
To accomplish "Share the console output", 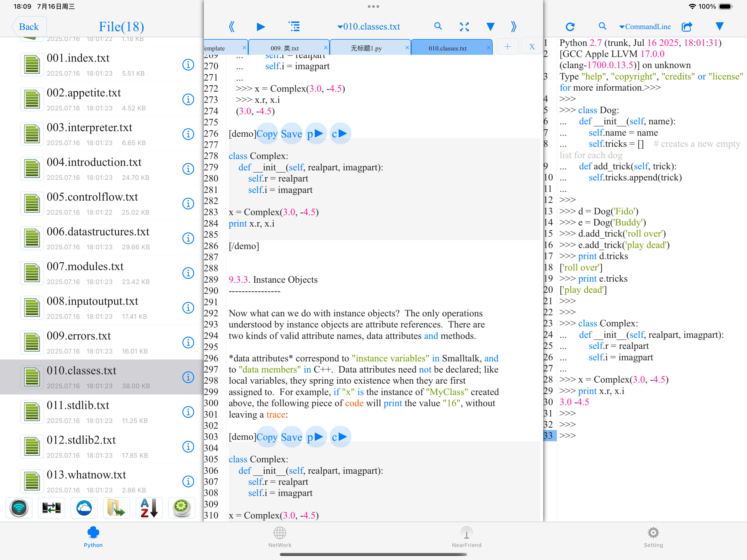I will (687, 26).
